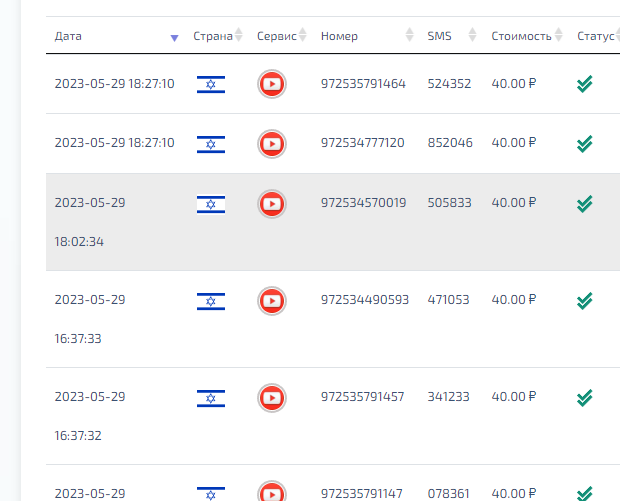Click Israel flag for number 972534490593
The width and height of the screenshot is (620, 501).
[211, 300]
